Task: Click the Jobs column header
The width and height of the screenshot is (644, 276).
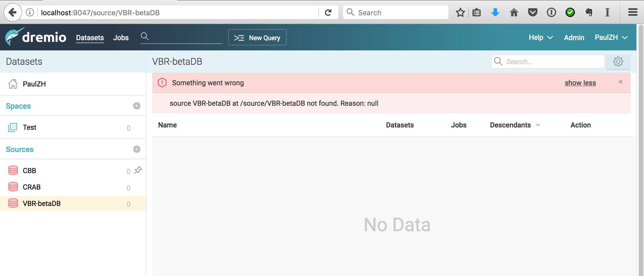Action: click(x=459, y=125)
